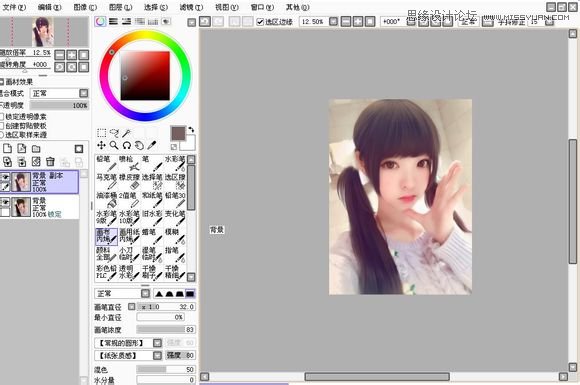Hide the 背景 layer eye icon
The image size is (580, 385).
tap(5, 202)
